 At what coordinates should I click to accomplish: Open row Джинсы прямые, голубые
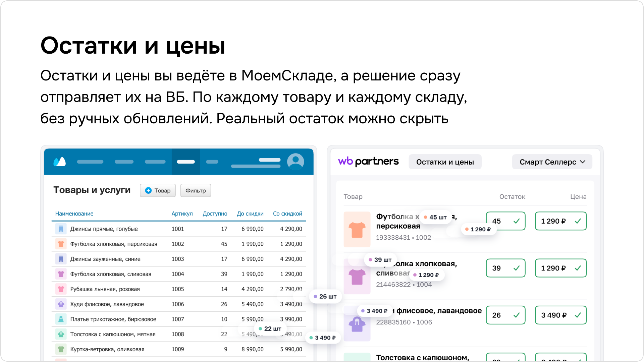(x=179, y=229)
